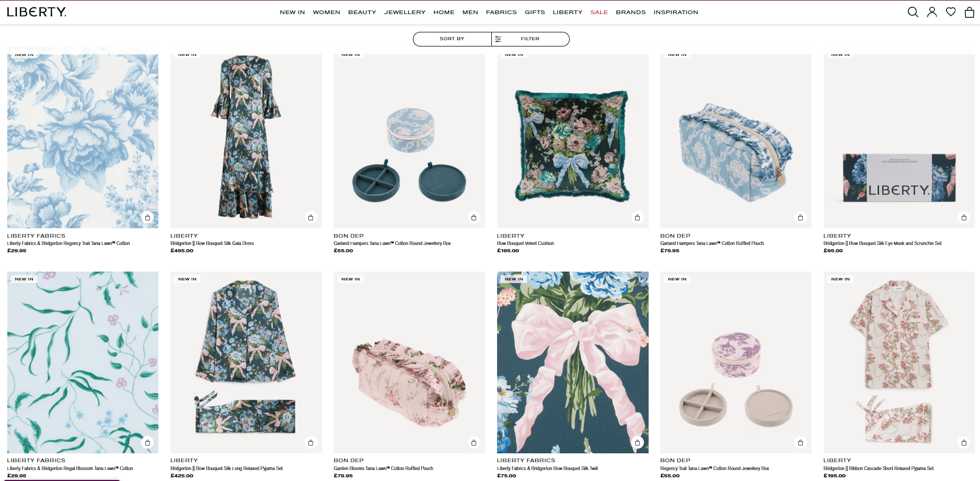Quick-add Garden Blooms Ruffled Pouch

(474, 443)
